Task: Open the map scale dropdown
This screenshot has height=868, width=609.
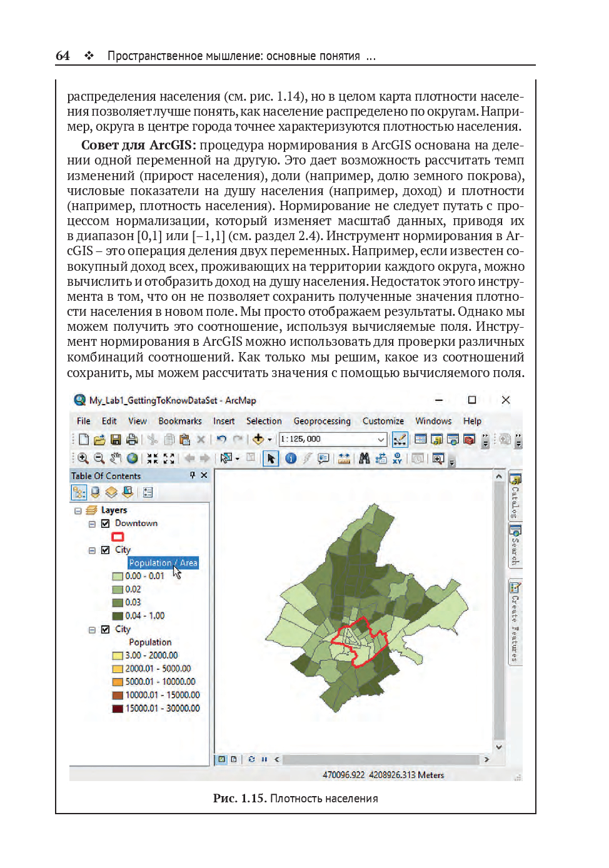Action: (x=381, y=440)
